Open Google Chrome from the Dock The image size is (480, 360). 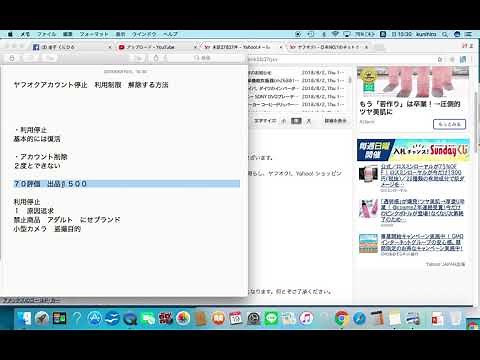coord(342,319)
